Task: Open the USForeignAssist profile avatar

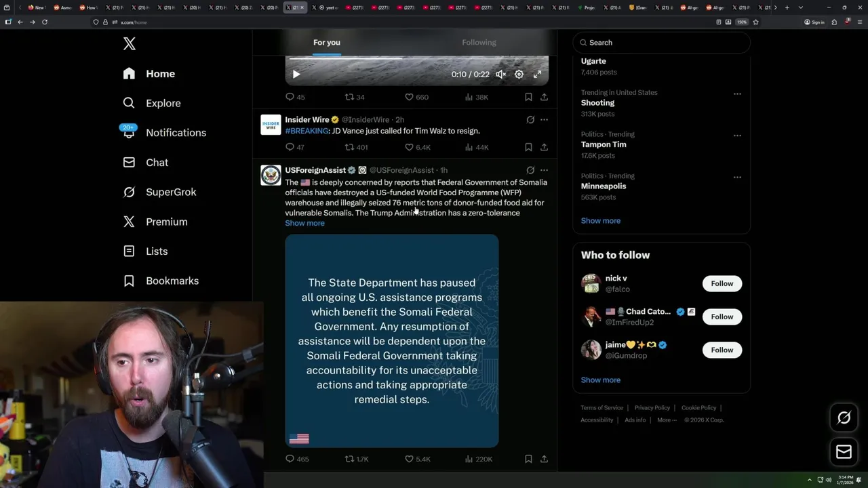Action: 271,175
